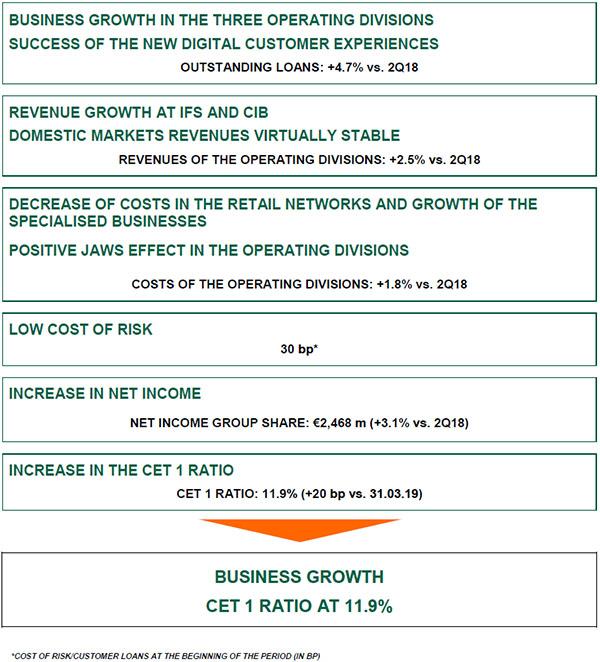Click 'Success of the New Digital Customer Experiences' heading

click(x=224, y=43)
